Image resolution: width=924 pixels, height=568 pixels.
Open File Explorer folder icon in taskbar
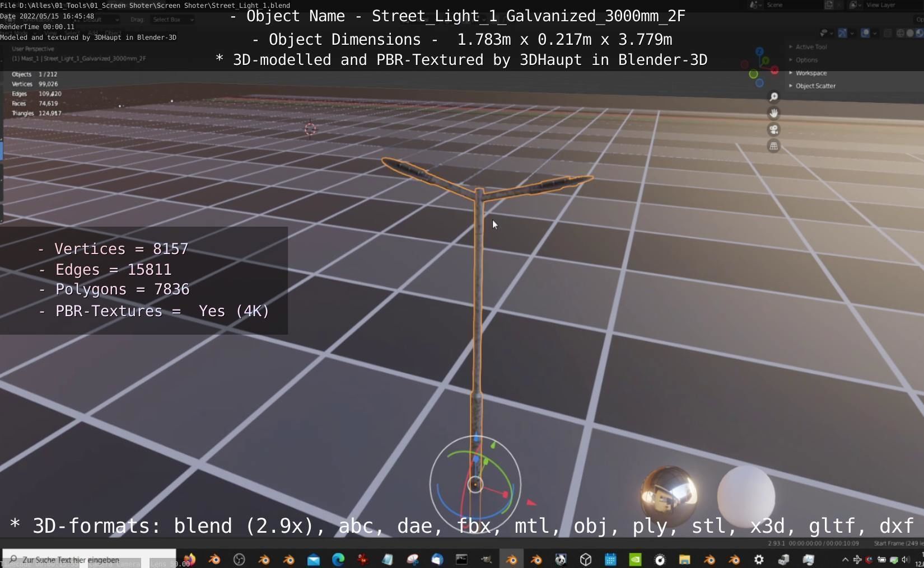click(684, 559)
